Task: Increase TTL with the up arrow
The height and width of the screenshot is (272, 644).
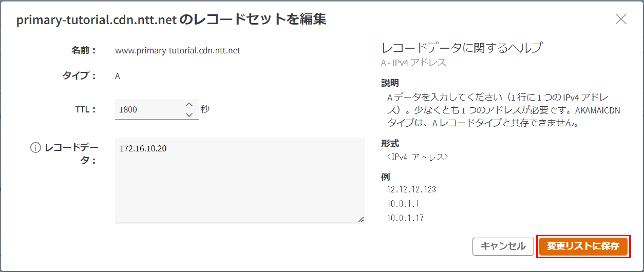Action: (189, 104)
